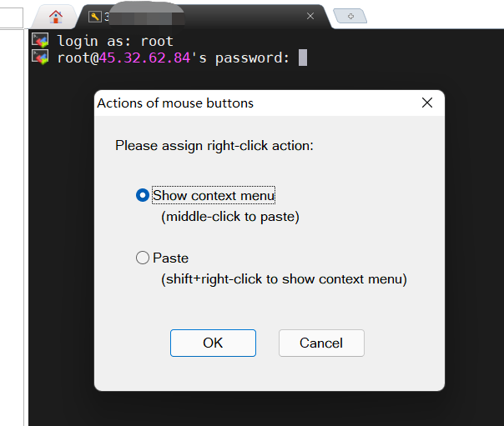The width and height of the screenshot is (504, 426).
Task: Dismiss the dialog with Cancel
Action: pos(321,343)
